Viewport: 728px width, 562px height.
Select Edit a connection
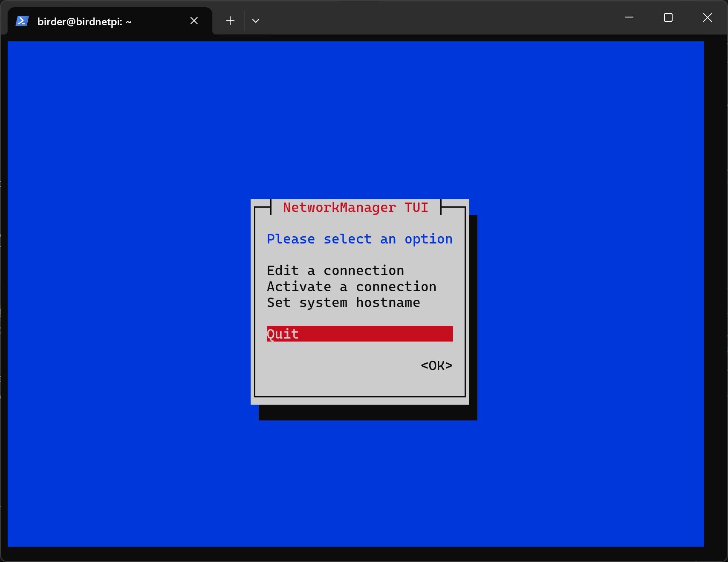[x=335, y=270]
